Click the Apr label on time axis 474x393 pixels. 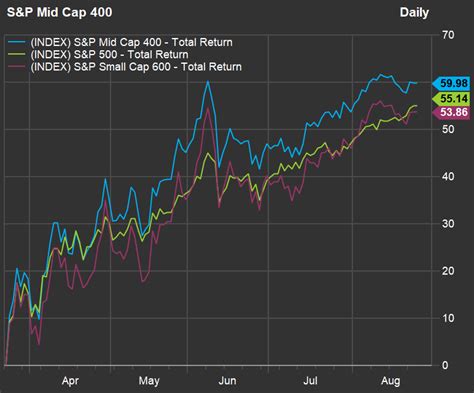click(x=70, y=381)
